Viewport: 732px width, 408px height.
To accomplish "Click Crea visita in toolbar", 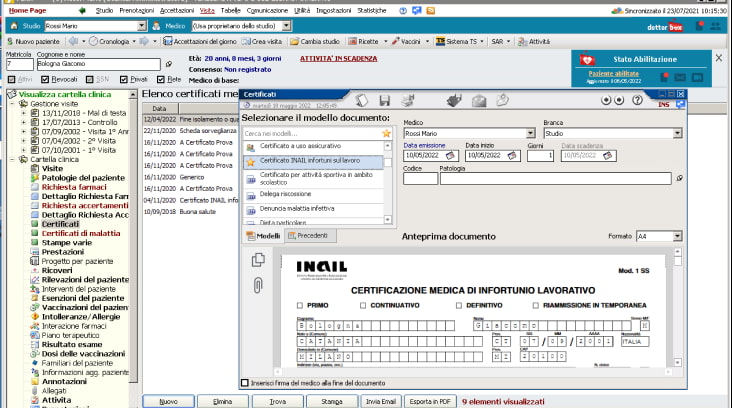I will 262,42.
